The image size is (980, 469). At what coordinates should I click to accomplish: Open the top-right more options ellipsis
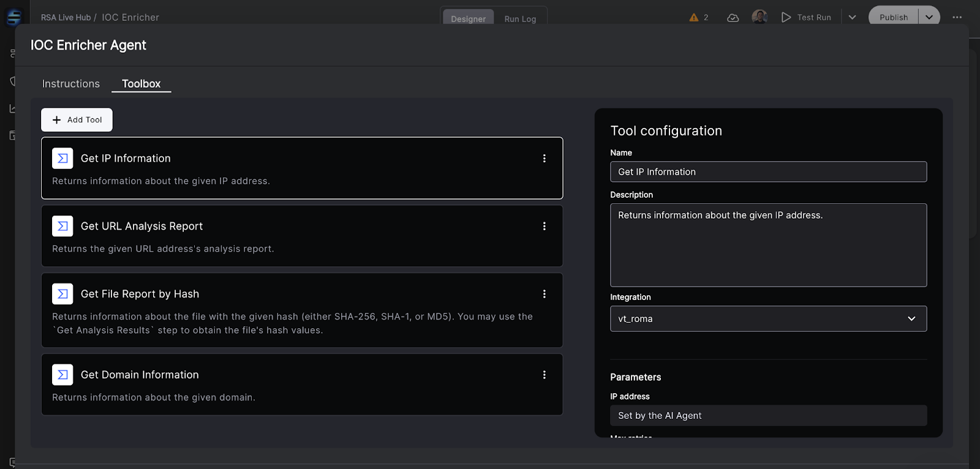957,17
